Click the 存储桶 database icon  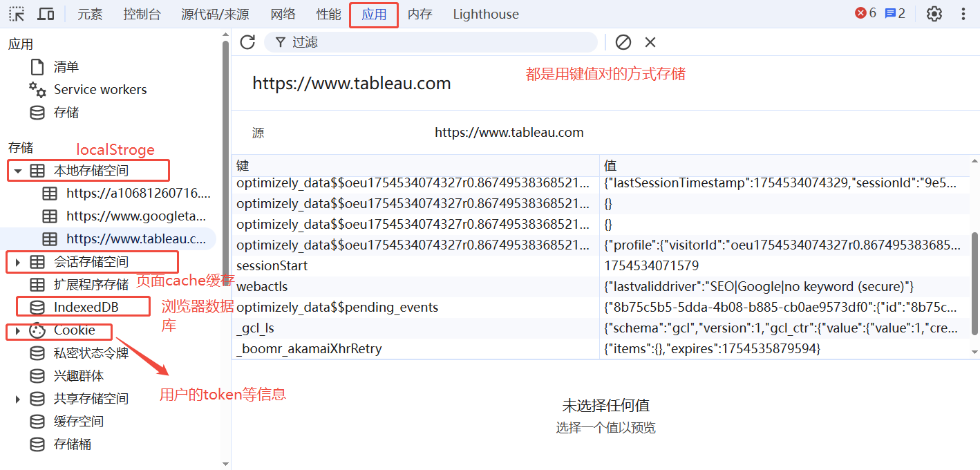coord(37,444)
